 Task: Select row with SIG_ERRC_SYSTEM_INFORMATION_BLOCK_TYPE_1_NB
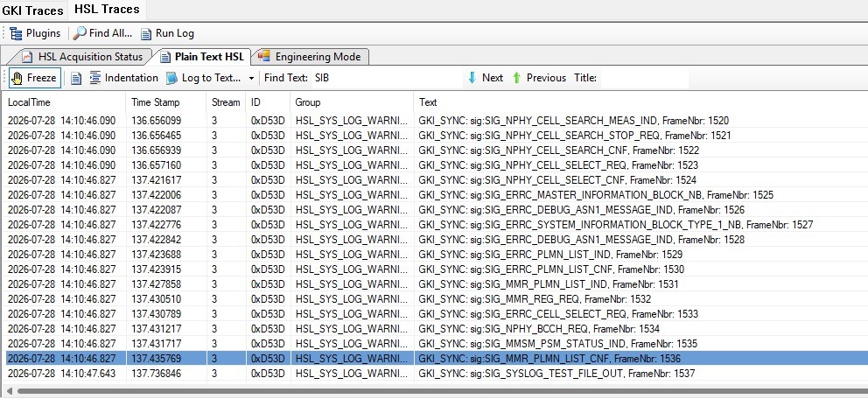(x=437, y=225)
